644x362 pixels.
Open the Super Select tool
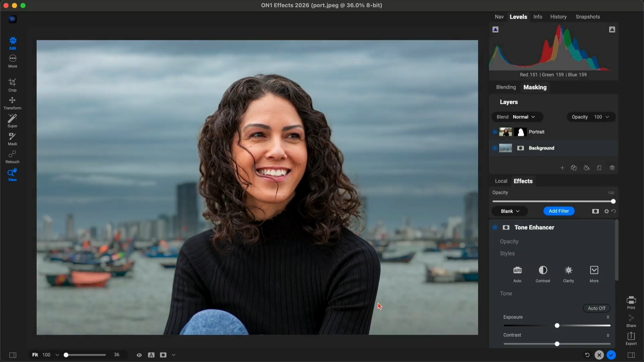[12, 121]
